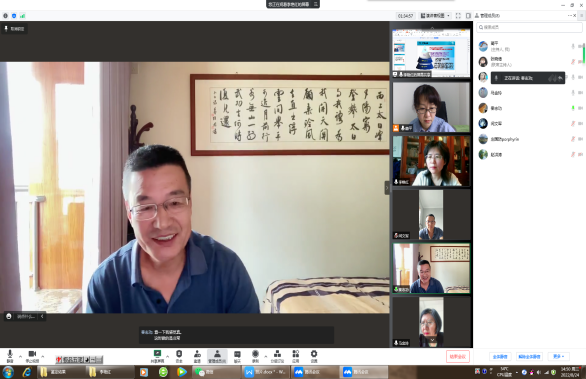Open meeting info icon at top left
586x379 pixels.
[5, 16]
